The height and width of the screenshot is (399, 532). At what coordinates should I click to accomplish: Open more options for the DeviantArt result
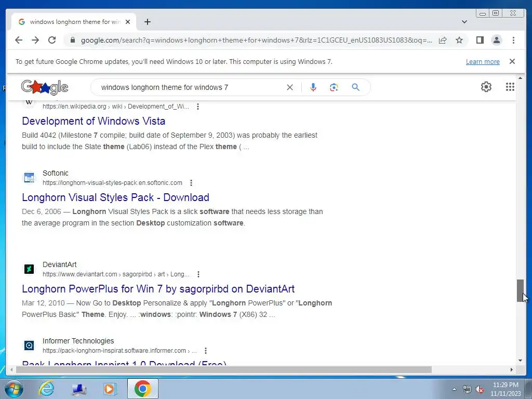[198, 274]
